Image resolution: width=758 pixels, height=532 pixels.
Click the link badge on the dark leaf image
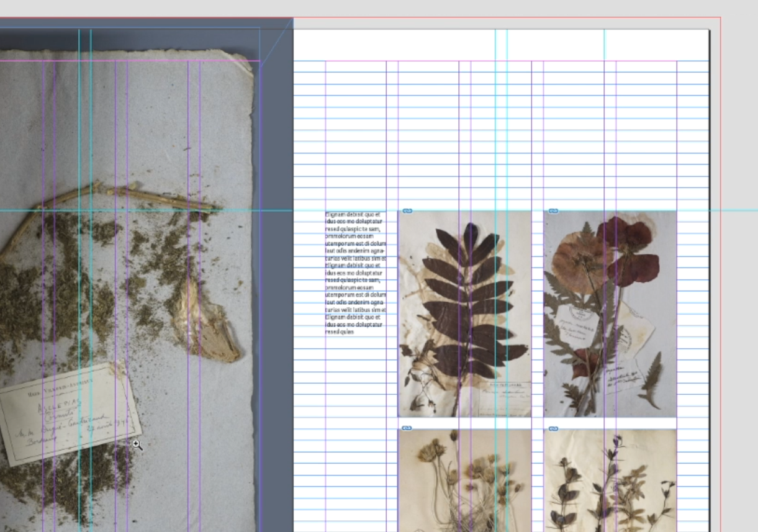click(407, 211)
